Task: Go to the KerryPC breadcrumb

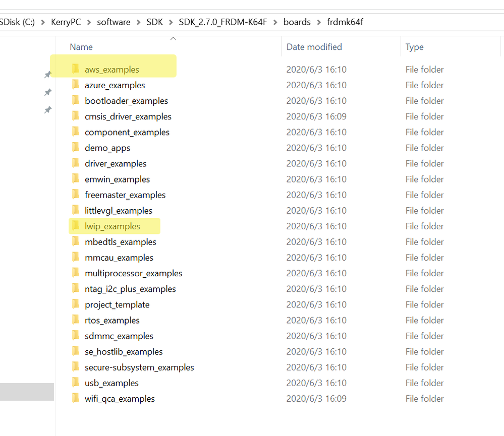Action: (66, 22)
